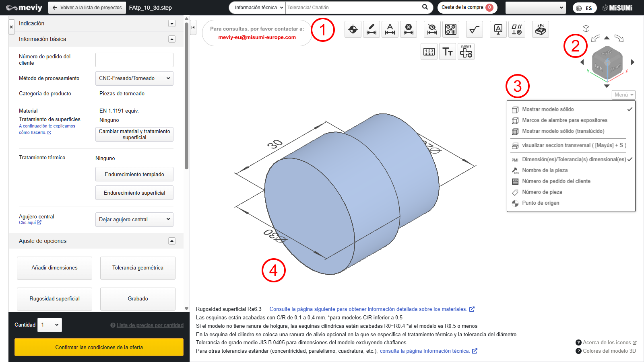Click the 6VIEWS download icon
Screen dimensions: 644x362
point(466,51)
